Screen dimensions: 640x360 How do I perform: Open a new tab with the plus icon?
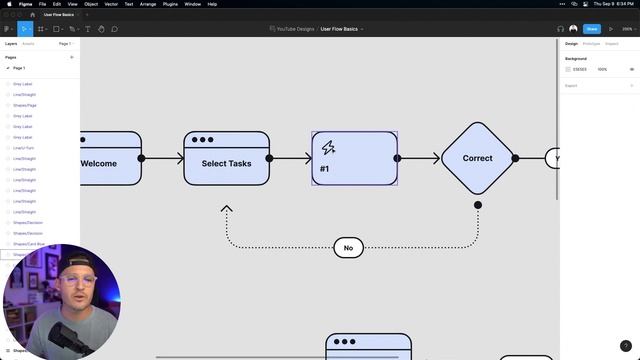(x=87, y=15)
